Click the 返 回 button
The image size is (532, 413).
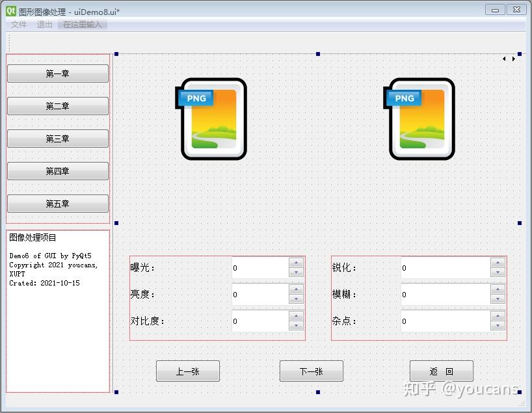point(442,371)
